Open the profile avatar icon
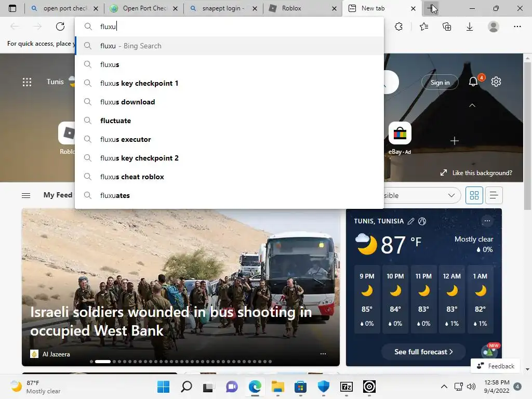 point(494,26)
